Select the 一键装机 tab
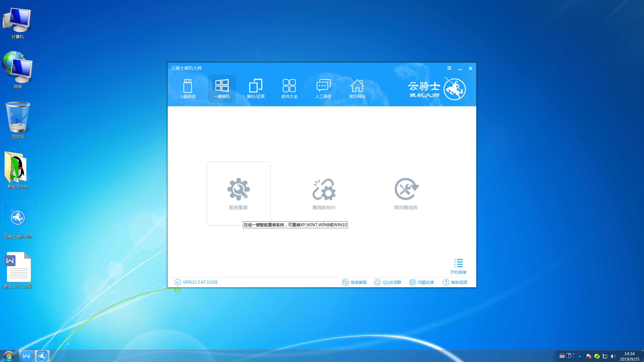Viewport: 644px width, 362px height. pyautogui.click(x=222, y=89)
